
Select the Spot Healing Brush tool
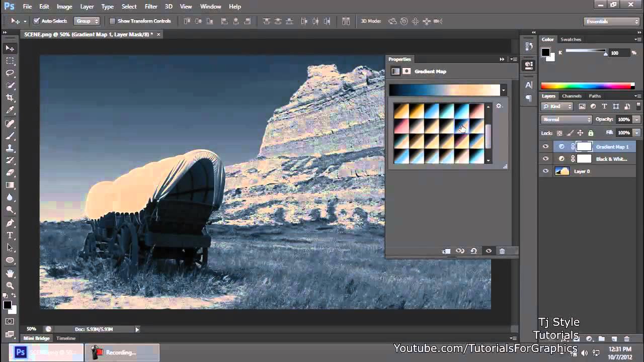pyautogui.click(x=10, y=123)
